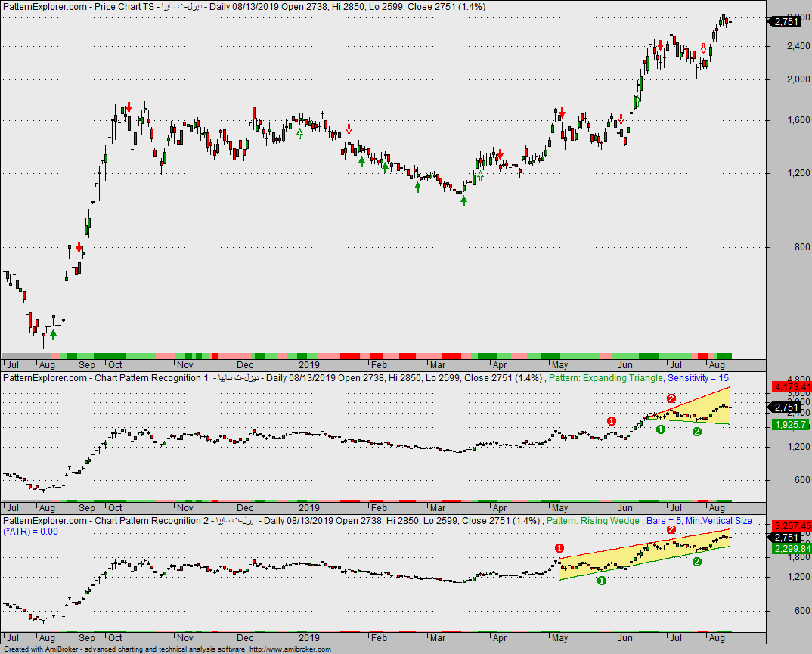Select the 'Bars = 5' parameter text
This screenshot has height=654, width=812.
point(663,521)
